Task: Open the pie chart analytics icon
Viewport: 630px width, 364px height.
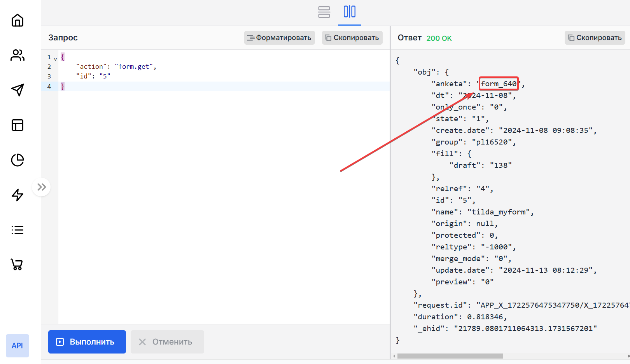Action: tap(17, 160)
